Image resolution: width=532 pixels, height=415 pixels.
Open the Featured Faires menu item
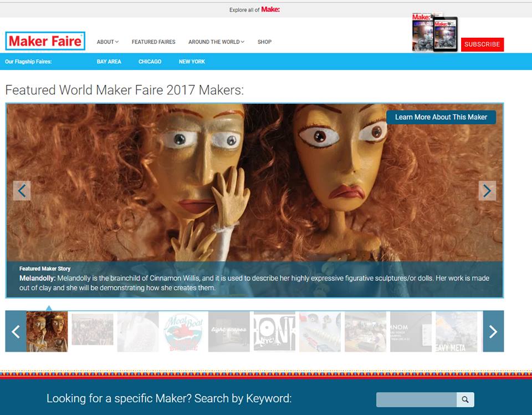pyautogui.click(x=153, y=42)
